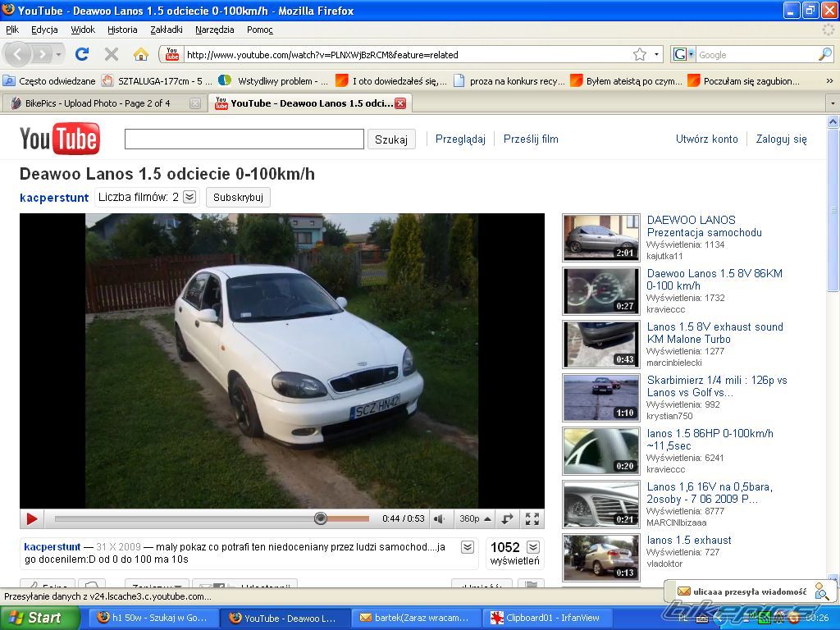Expand the 1052 views statistics arrow
Image resolution: width=840 pixels, height=630 pixels.
533,547
